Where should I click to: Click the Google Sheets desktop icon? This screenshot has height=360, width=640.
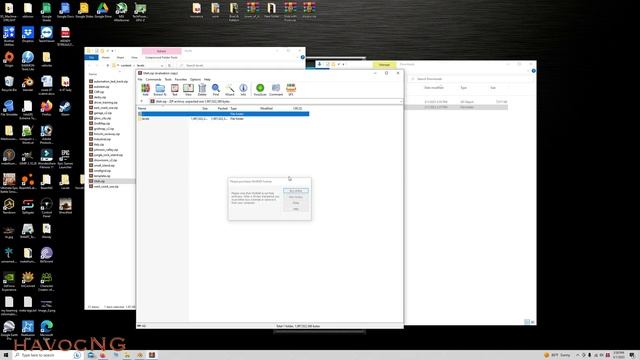(47, 11)
